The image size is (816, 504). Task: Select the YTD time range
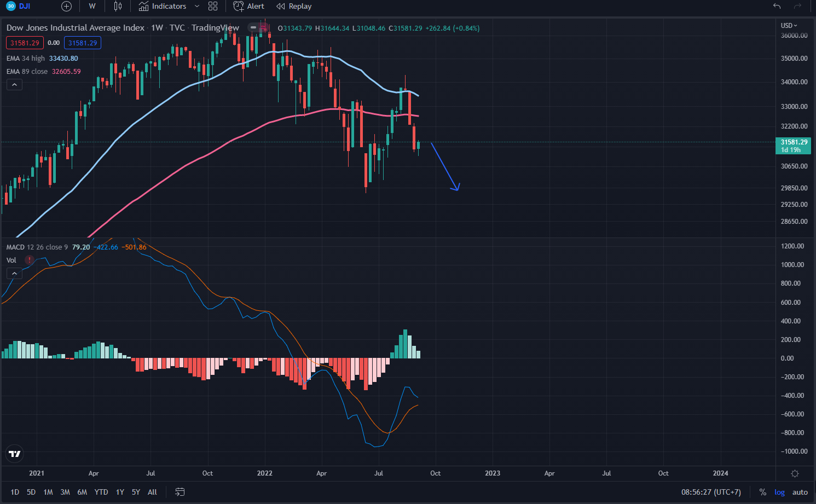101,492
